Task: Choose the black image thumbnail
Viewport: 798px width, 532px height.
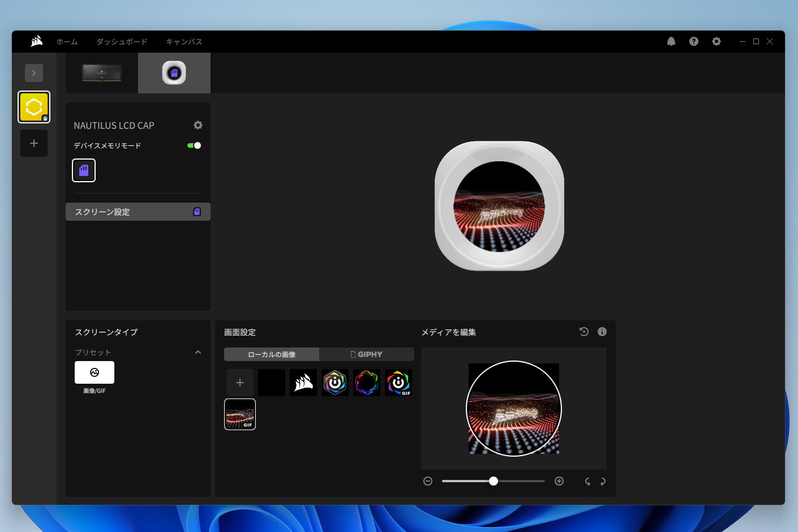Action: [x=272, y=383]
